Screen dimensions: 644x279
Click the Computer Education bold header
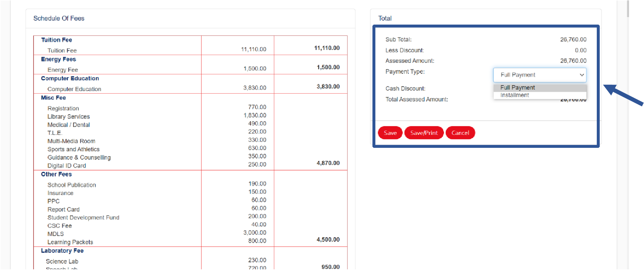70,78
